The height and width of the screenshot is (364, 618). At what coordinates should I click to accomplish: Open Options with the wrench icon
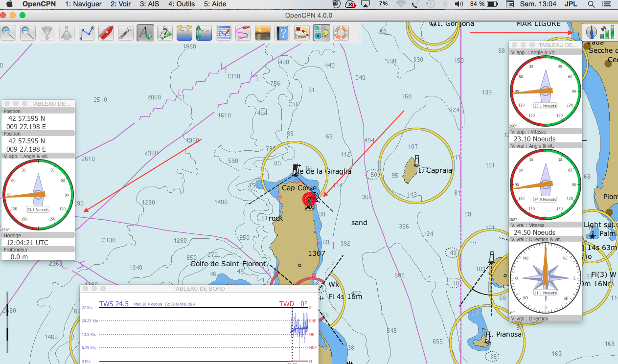126,33
